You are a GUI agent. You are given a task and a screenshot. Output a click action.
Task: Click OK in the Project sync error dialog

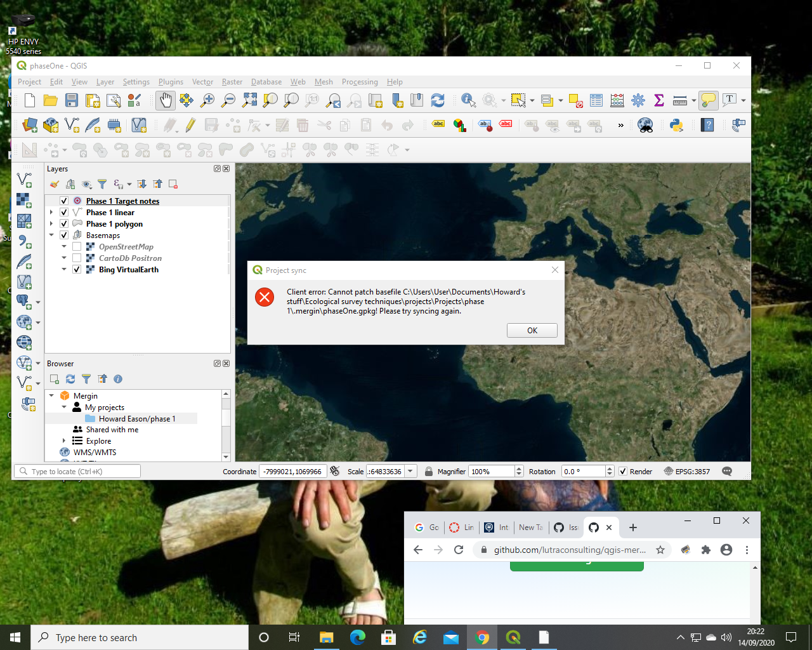532,330
